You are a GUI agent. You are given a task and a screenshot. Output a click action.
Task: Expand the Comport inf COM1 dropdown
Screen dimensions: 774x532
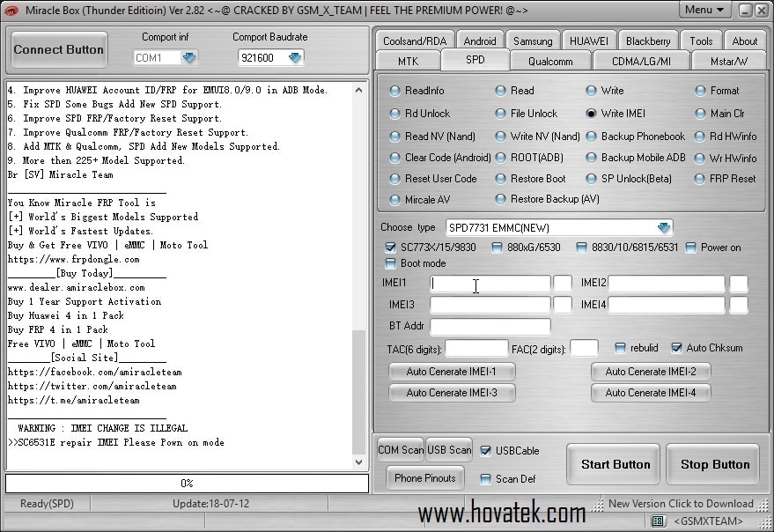click(189, 58)
